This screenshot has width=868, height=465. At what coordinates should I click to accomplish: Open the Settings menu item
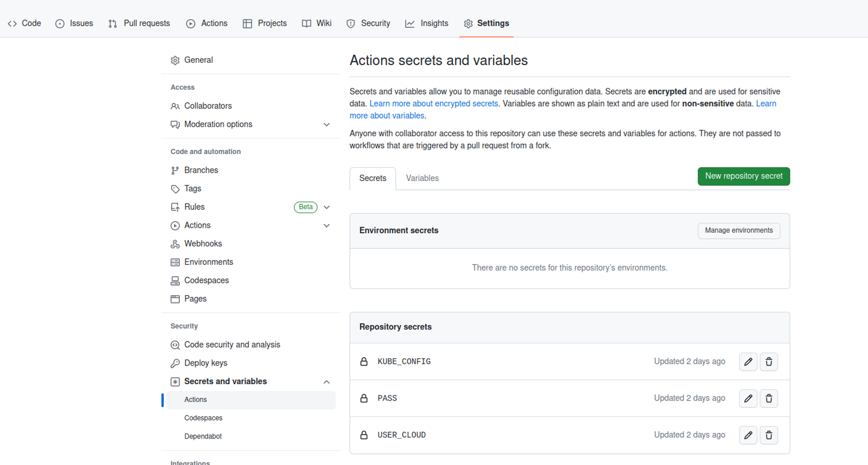point(493,23)
